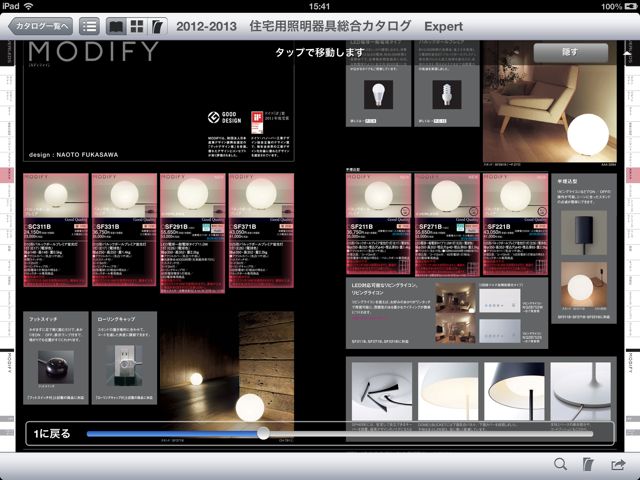
Task: Tap the spiral fluorescent bulb image
Action: [447, 94]
